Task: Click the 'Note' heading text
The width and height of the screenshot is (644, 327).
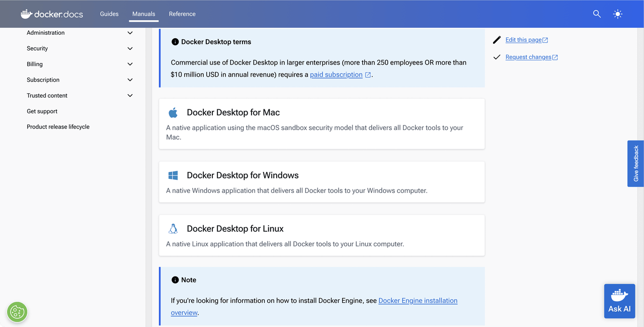Action: tap(189, 280)
